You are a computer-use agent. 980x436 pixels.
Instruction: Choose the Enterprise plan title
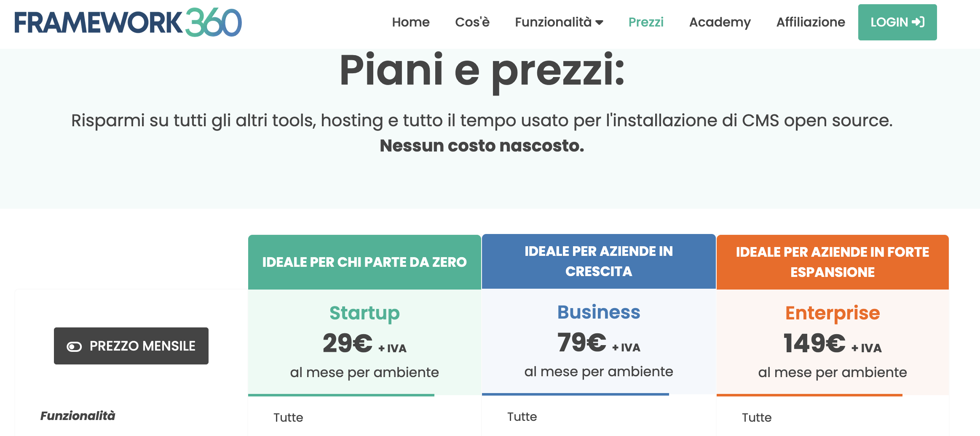pos(832,313)
